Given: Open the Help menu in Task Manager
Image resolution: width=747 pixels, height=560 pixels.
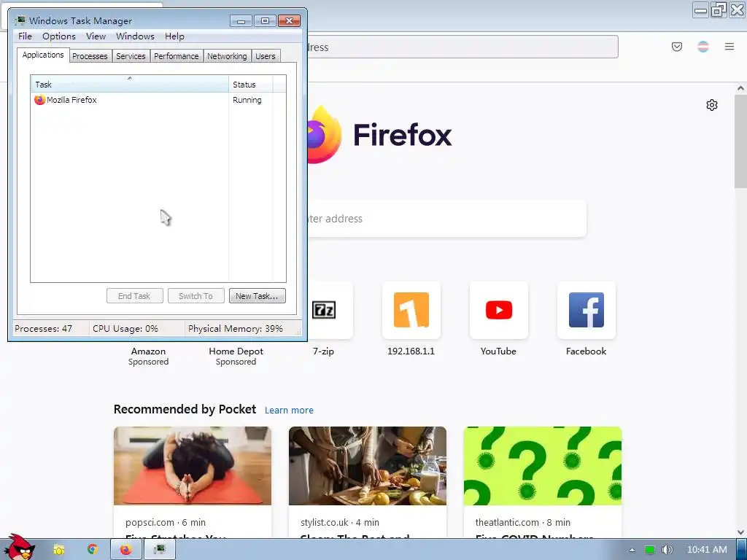Looking at the screenshot, I should 174,36.
